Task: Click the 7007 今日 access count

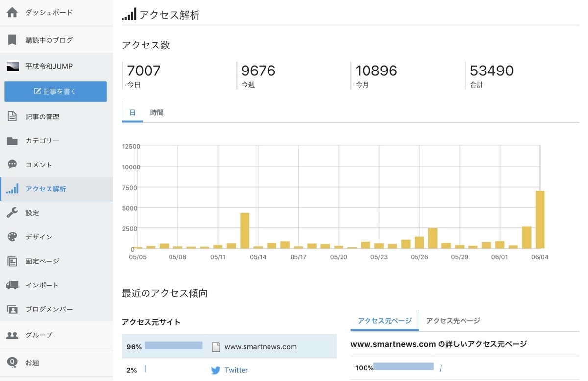Action: point(144,71)
